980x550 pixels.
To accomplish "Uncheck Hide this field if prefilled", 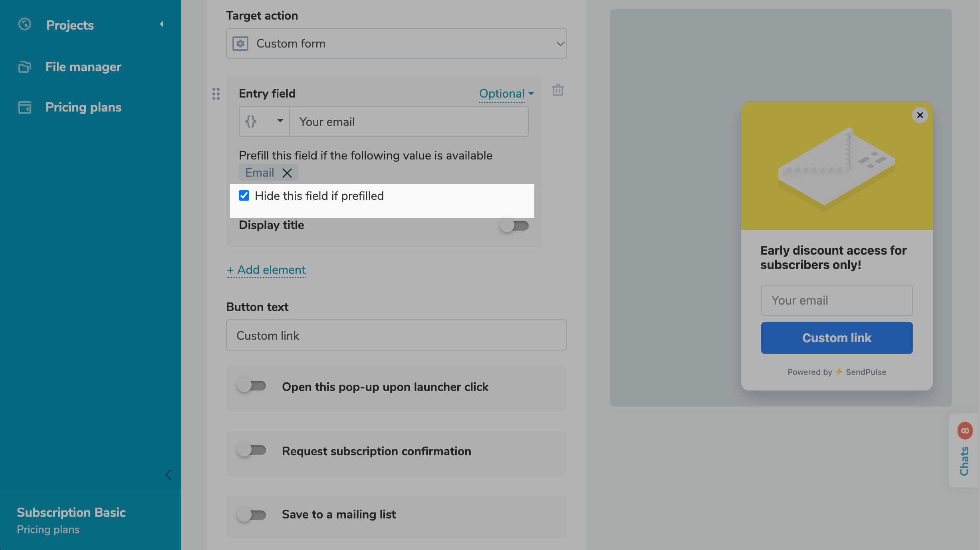I will [244, 195].
